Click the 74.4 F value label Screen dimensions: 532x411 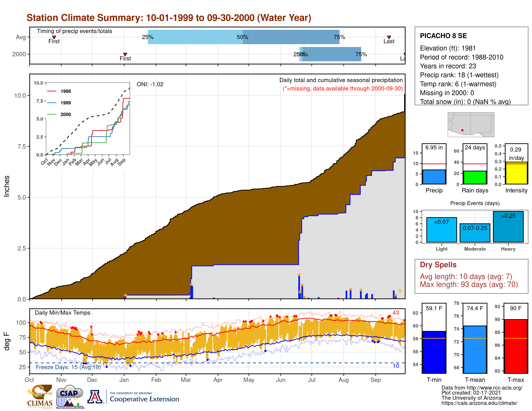click(475, 308)
